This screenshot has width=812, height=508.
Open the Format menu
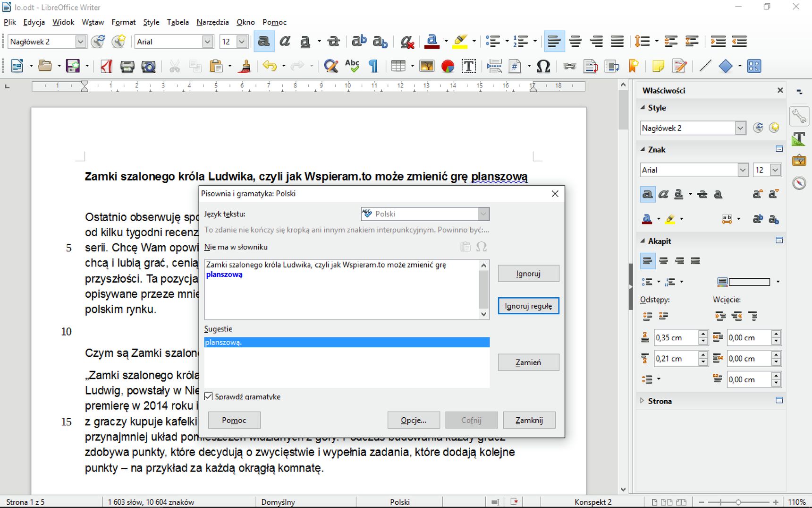tap(124, 22)
